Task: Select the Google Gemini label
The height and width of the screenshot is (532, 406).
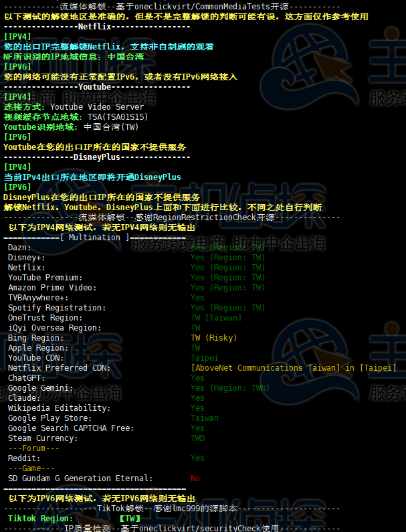Action: click(40, 388)
